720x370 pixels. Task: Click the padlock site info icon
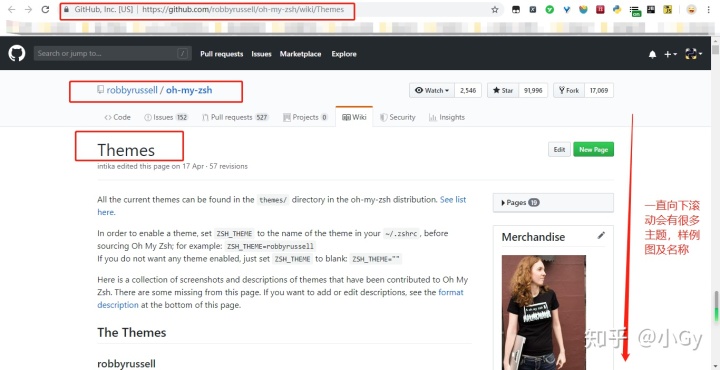click(x=67, y=9)
